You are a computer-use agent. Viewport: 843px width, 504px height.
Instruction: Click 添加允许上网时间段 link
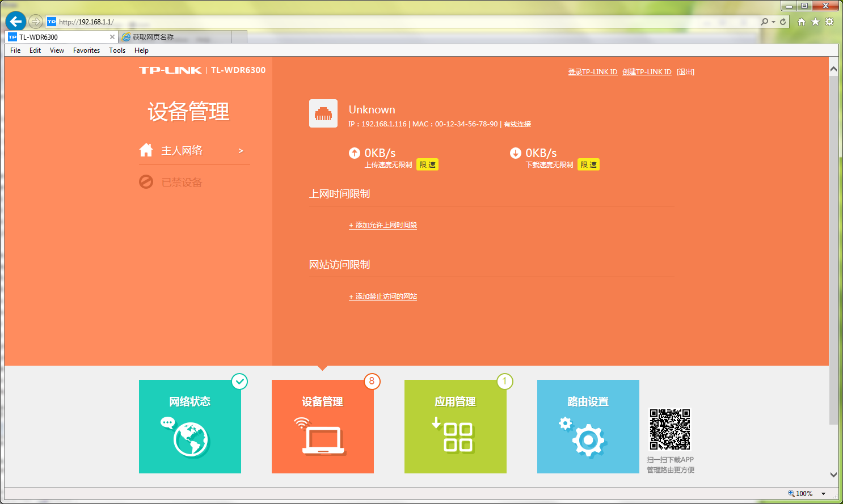pyautogui.click(x=383, y=225)
